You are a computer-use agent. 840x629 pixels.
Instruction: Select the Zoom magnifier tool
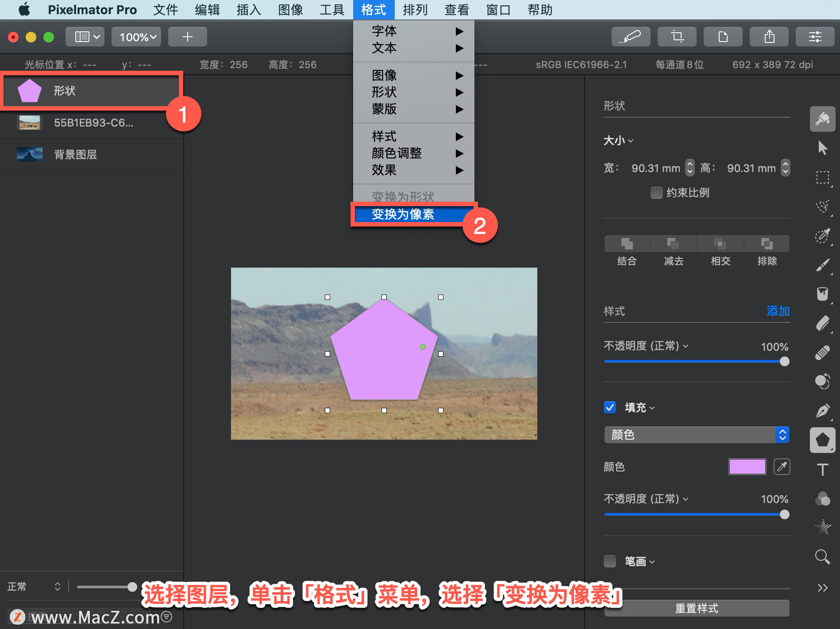point(822,556)
